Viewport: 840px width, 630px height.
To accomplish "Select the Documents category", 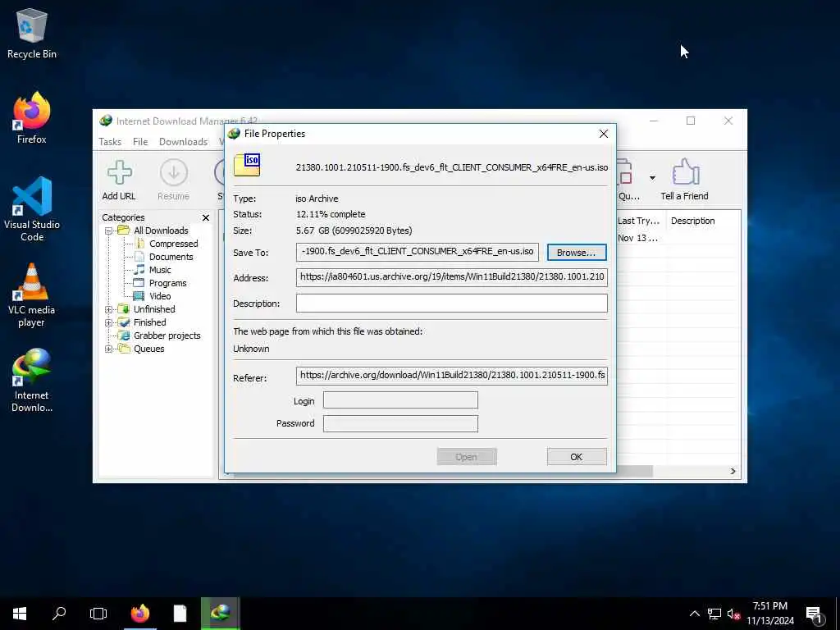I will [x=171, y=257].
